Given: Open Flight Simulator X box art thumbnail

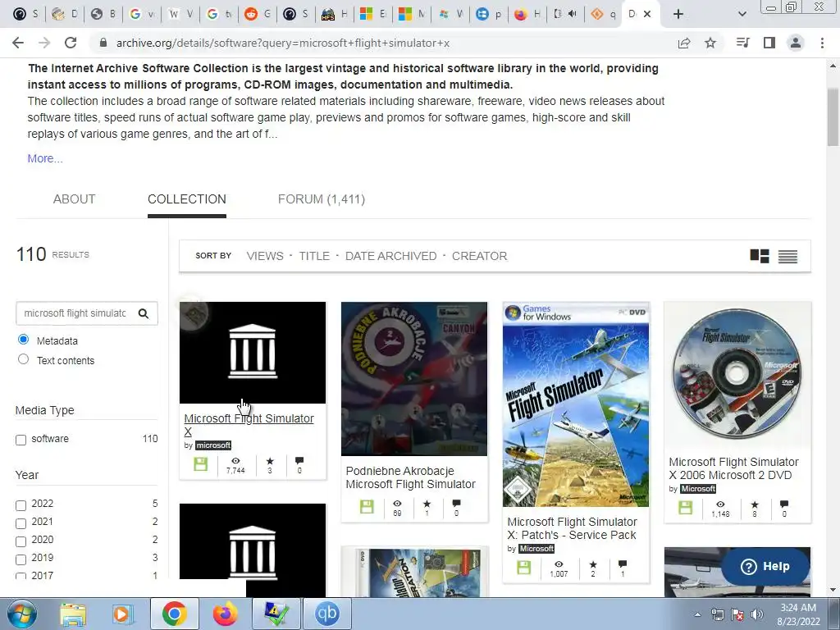Looking at the screenshot, I should (576, 404).
